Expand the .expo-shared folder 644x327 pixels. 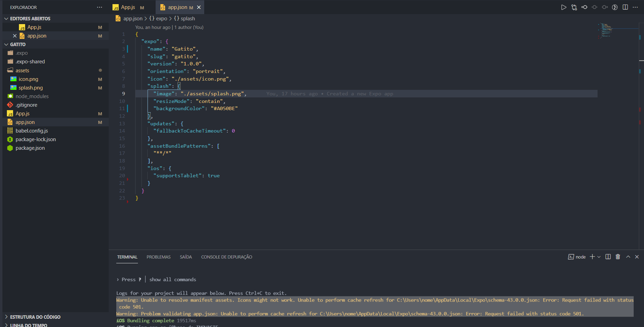pos(56,62)
